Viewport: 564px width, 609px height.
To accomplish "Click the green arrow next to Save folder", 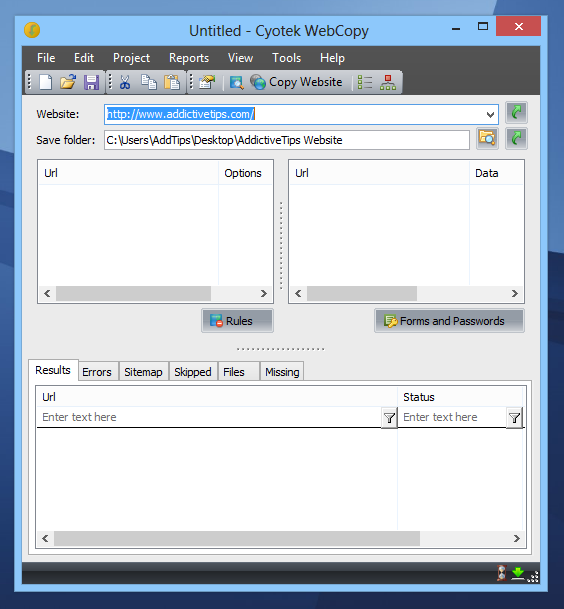I will (516, 138).
